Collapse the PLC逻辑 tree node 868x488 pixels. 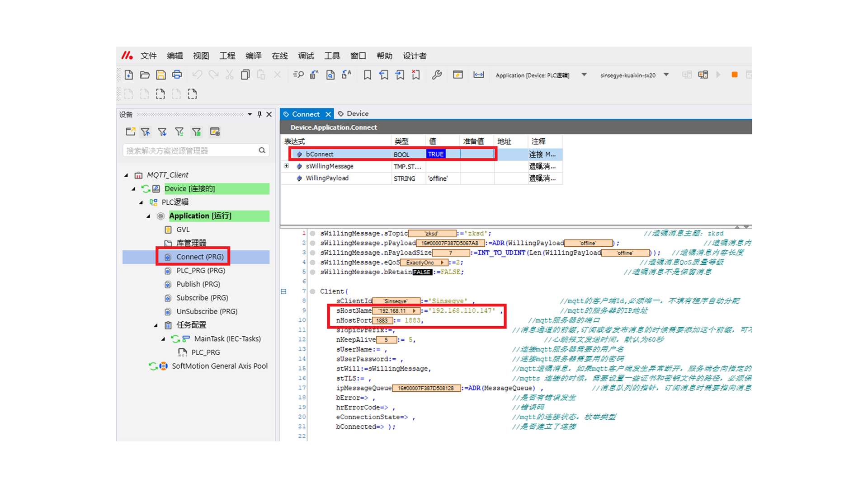141,202
